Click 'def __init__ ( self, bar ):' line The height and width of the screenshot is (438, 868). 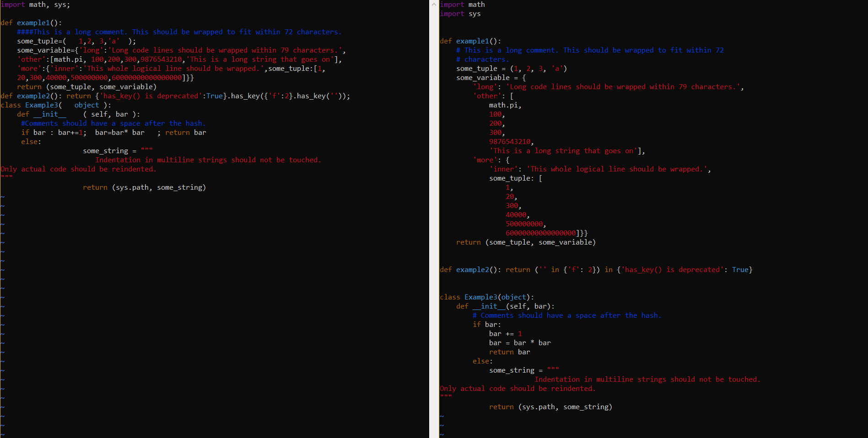pyautogui.click(x=79, y=114)
